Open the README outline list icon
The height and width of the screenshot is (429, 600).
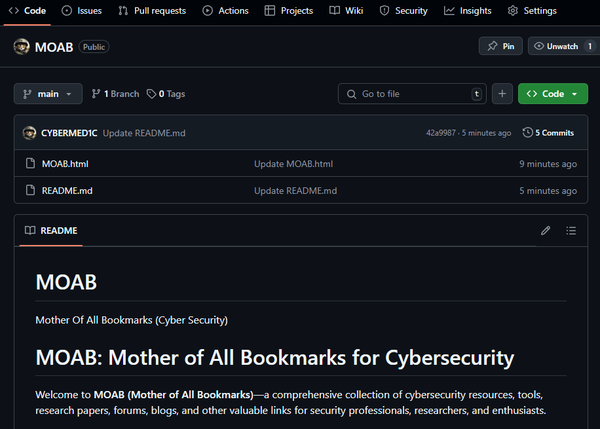click(x=571, y=230)
